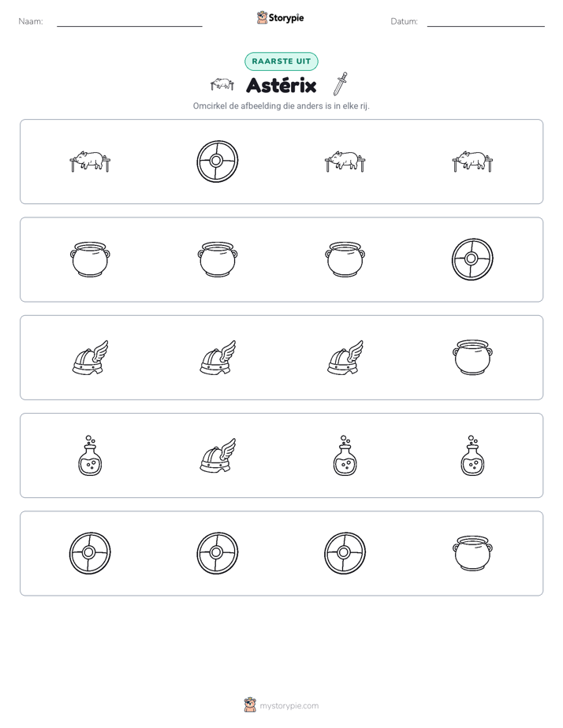Open the mystorypie.com footer link
Image resolution: width=563 pixels, height=728 pixels.
point(281,705)
